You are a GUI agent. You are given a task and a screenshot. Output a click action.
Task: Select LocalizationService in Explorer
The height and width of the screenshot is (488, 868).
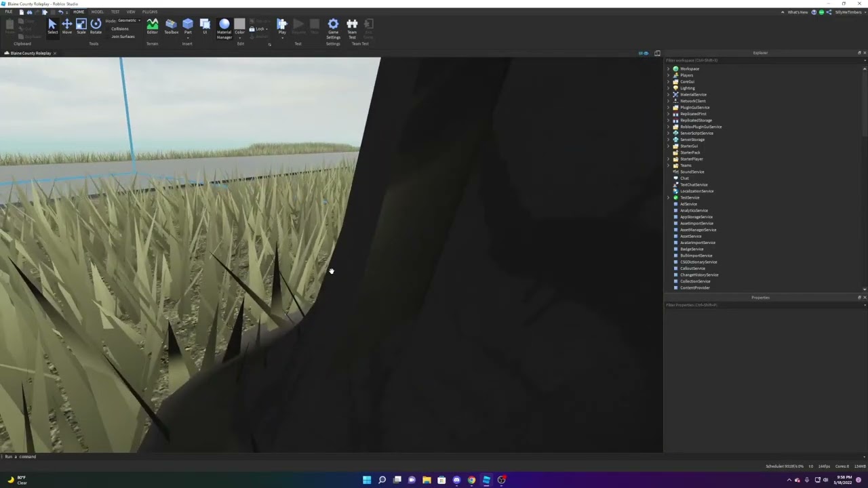[696, 191]
